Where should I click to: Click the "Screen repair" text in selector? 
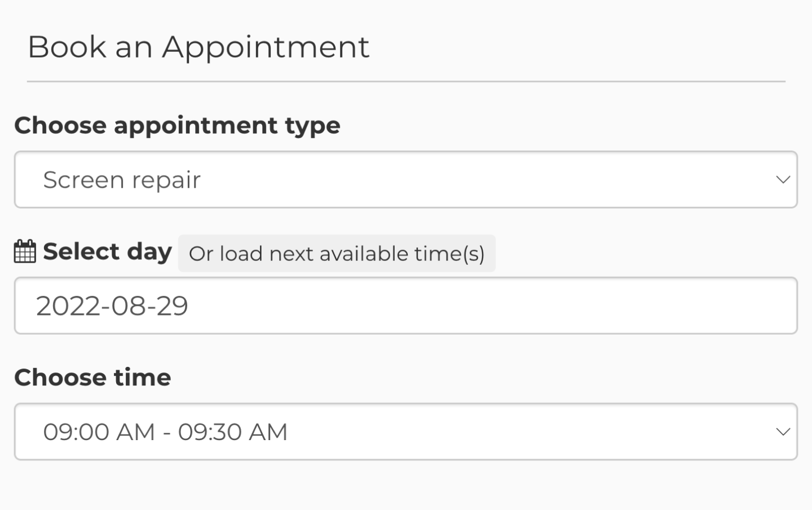pyautogui.click(x=122, y=180)
